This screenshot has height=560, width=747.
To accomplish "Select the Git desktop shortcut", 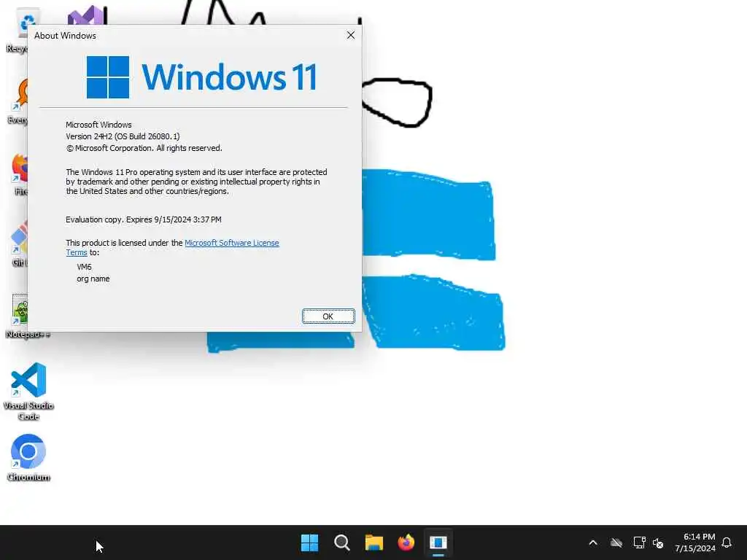I will click(x=19, y=244).
